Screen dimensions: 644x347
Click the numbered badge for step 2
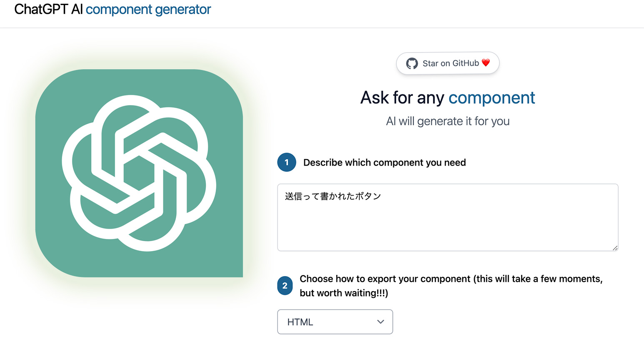285,286
